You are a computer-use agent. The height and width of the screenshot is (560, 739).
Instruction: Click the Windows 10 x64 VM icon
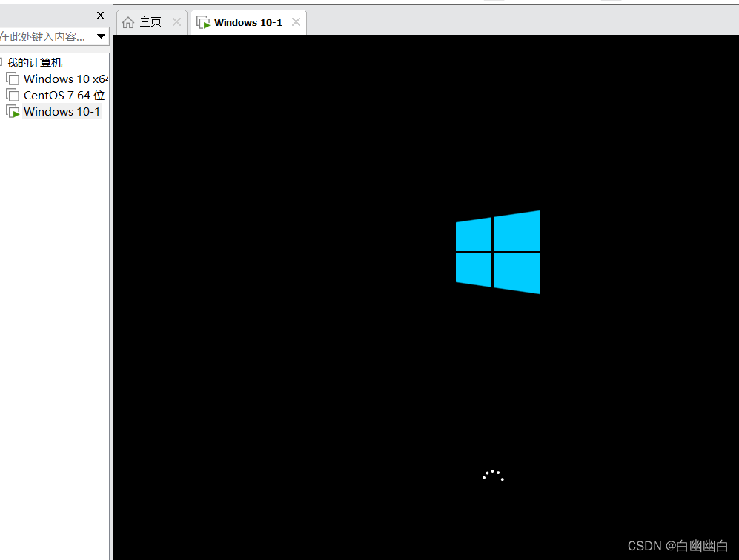(x=13, y=79)
